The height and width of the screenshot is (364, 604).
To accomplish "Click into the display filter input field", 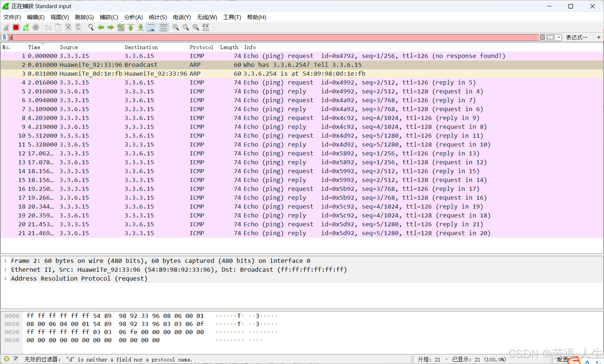I will (x=273, y=37).
